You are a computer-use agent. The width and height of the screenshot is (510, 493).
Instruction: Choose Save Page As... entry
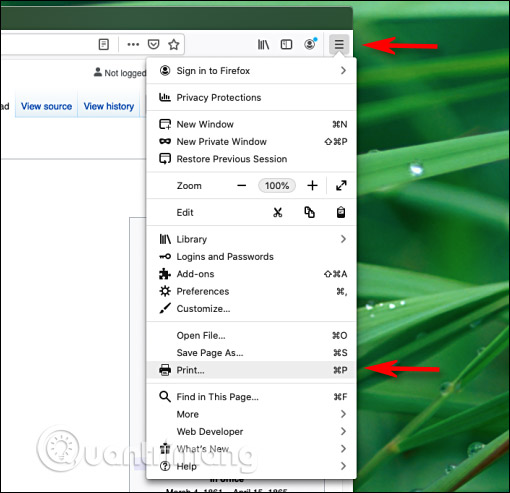click(252, 353)
